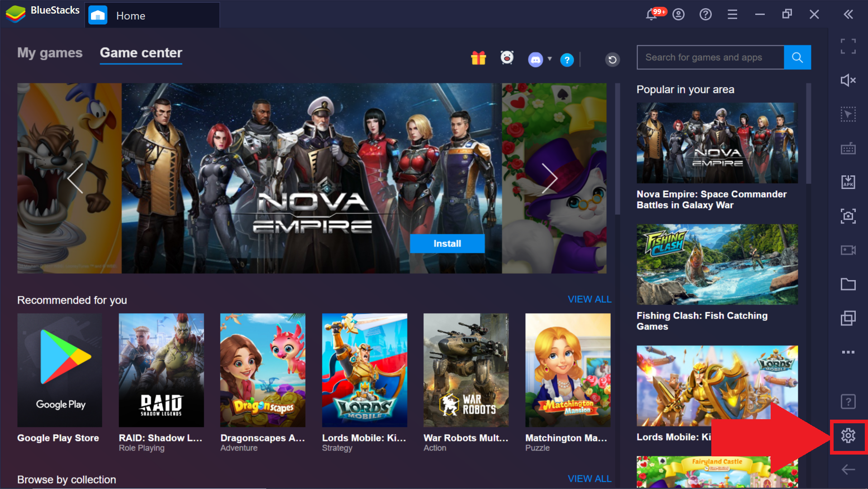This screenshot has width=868, height=489.
Task: Click the back arrow icon in the sidebar
Action: (848, 470)
